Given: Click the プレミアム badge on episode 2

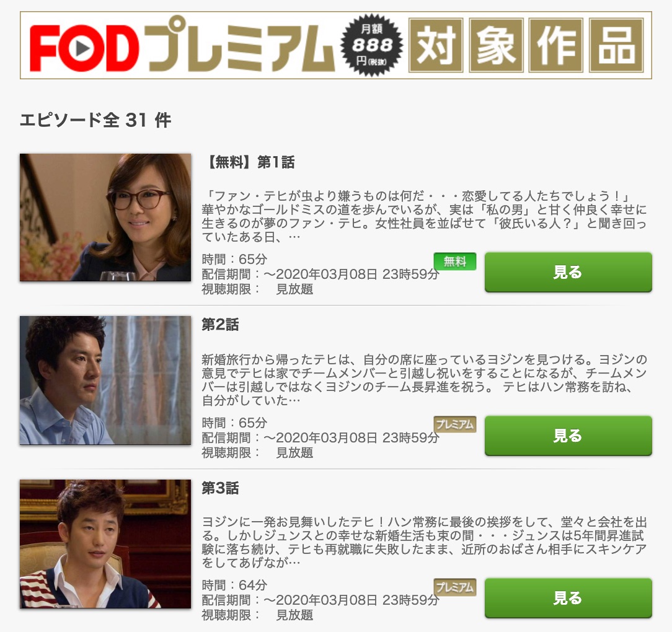Looking at the screenshot, I should [x=454, y=424].
